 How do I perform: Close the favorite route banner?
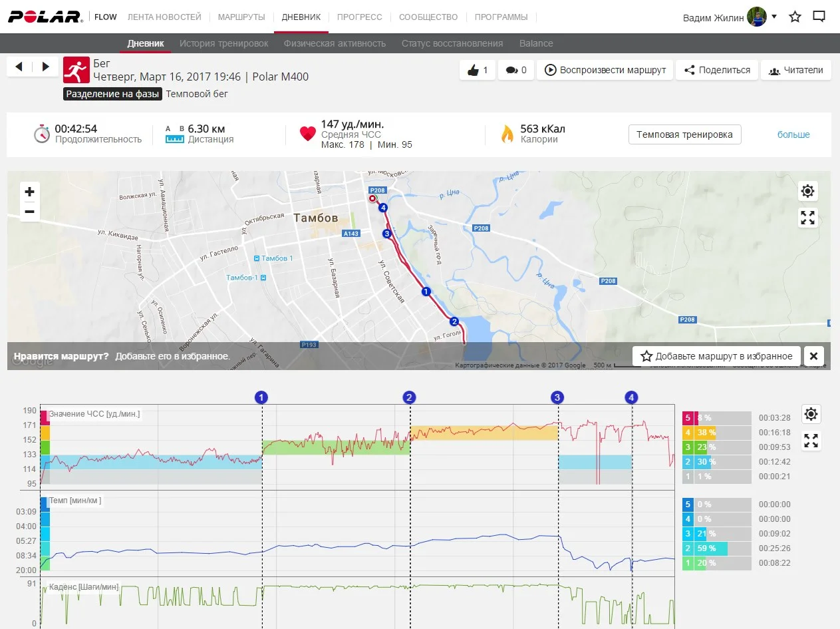(x=814, y=356)
